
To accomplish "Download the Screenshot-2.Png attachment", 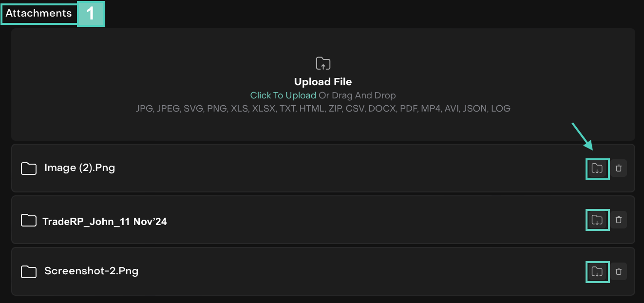I will point(597,272).
